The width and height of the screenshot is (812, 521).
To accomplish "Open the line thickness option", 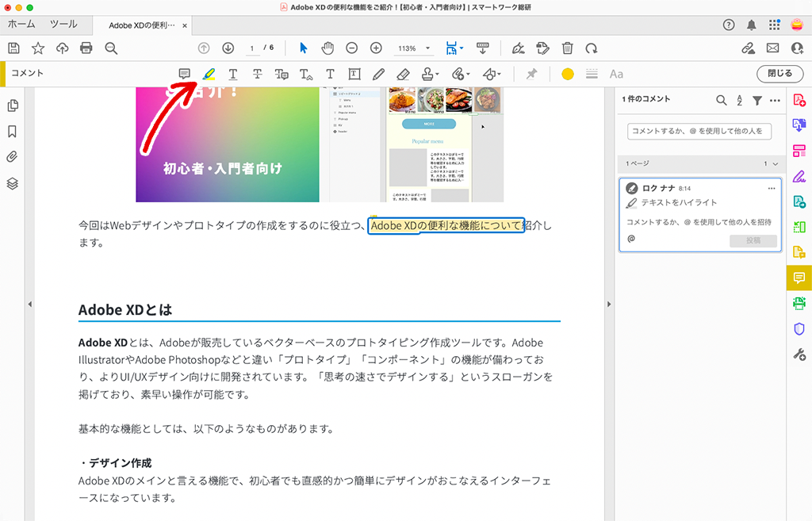I will click(x=592, y=74).
